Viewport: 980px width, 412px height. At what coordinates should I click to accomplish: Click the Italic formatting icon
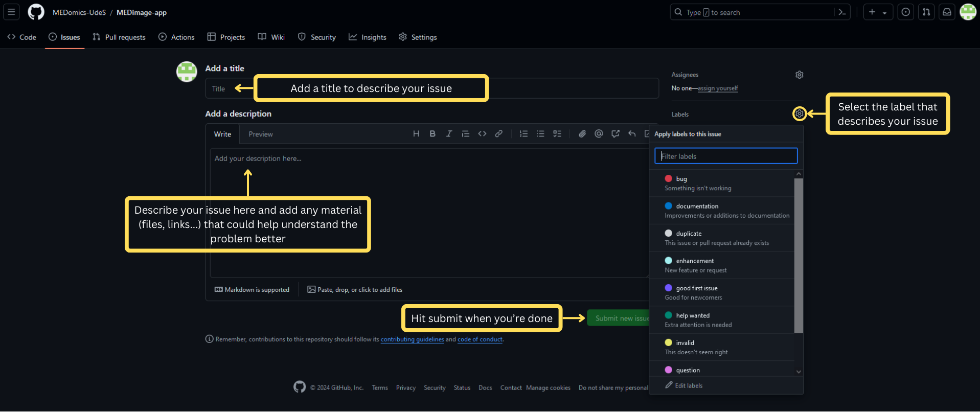(449, 134)
